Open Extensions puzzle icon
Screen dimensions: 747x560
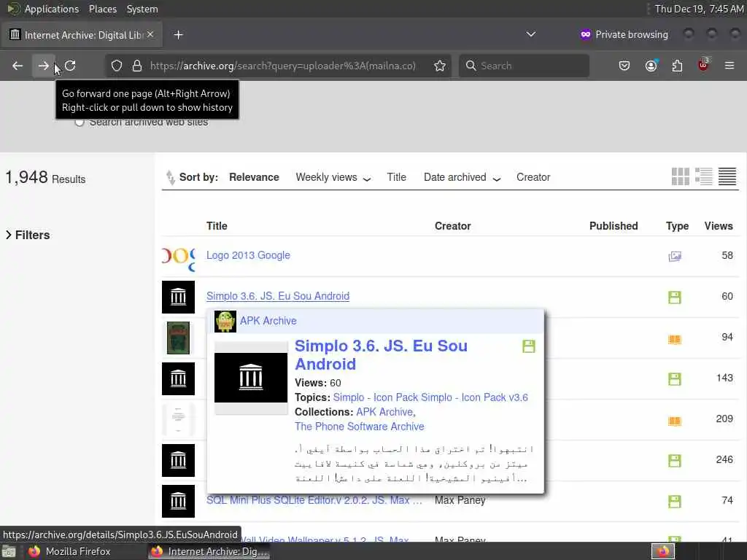[677, 66]
